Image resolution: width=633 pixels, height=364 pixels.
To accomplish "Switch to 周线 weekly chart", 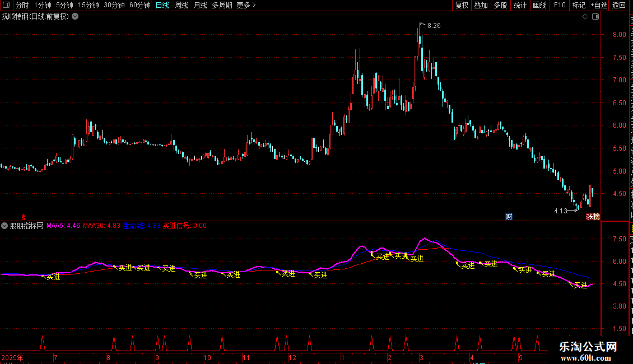I will point(181,5).
